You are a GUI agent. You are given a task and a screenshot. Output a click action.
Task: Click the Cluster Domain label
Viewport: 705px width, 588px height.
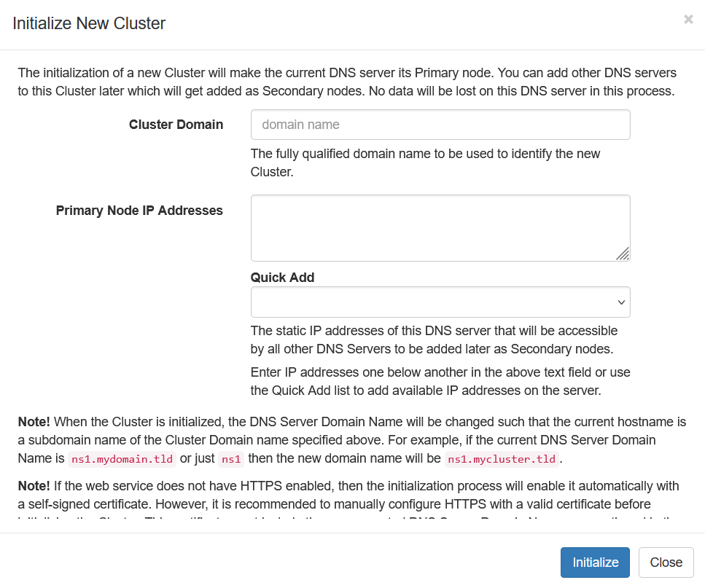click(176, 125)
